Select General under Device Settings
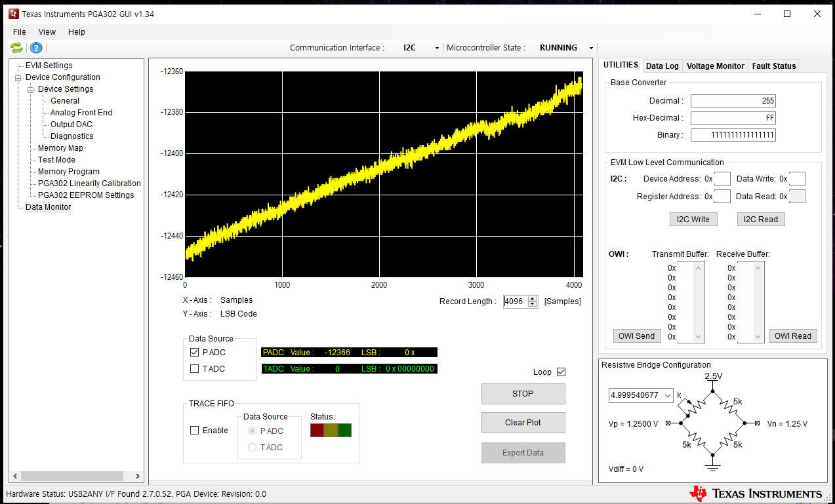Image resolution: width=835 pixels, height=504 pixels. coord(65,101)
